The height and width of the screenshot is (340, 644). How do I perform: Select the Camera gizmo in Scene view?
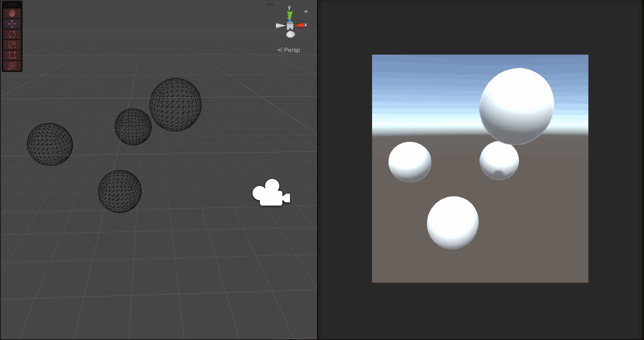[x=271, y=193]
